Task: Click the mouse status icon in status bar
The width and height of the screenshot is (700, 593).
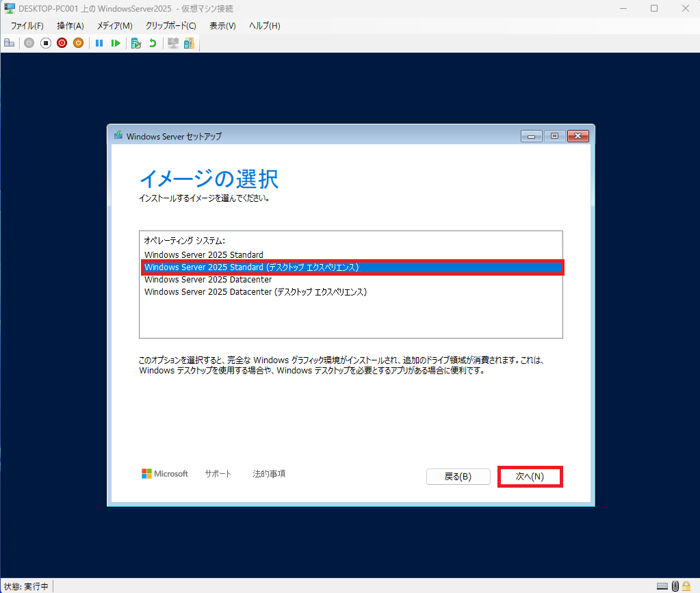Action: (x=675, y=586)
